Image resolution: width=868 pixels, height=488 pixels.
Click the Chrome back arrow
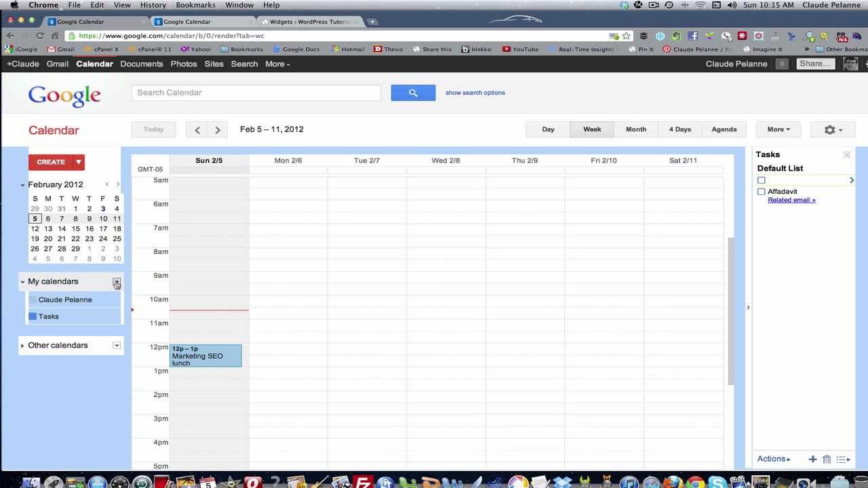tap(10, 35)
